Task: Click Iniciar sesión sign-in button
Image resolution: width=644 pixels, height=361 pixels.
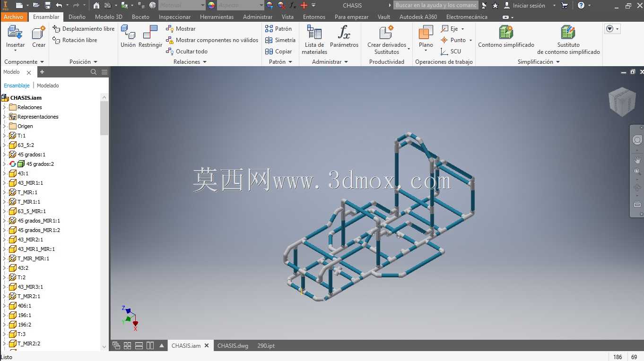Action: pos(524,5)
